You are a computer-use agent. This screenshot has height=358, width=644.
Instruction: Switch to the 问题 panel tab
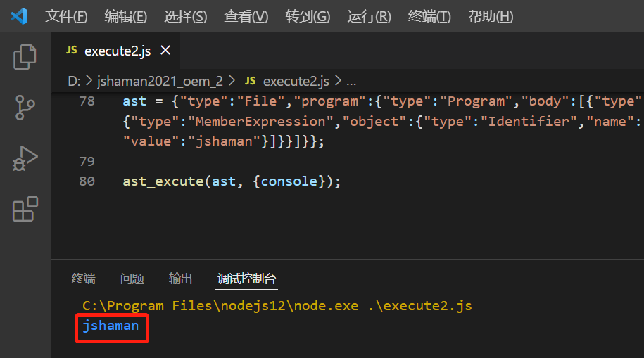(x=132, y=279)
